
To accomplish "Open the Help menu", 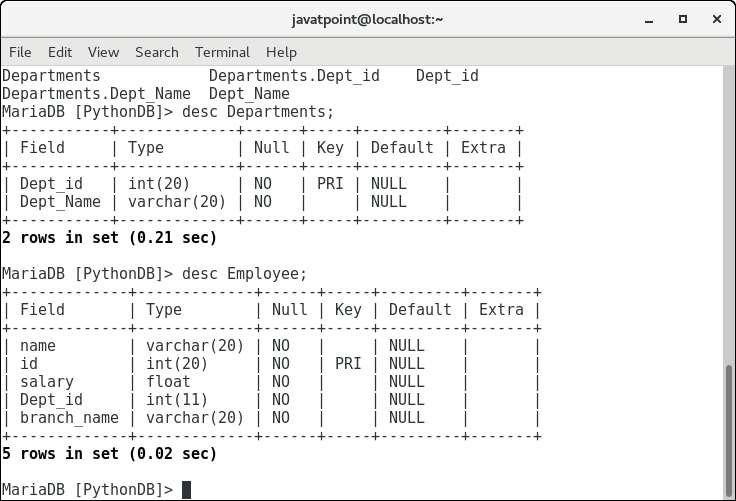I will click(x=281, y=52).
